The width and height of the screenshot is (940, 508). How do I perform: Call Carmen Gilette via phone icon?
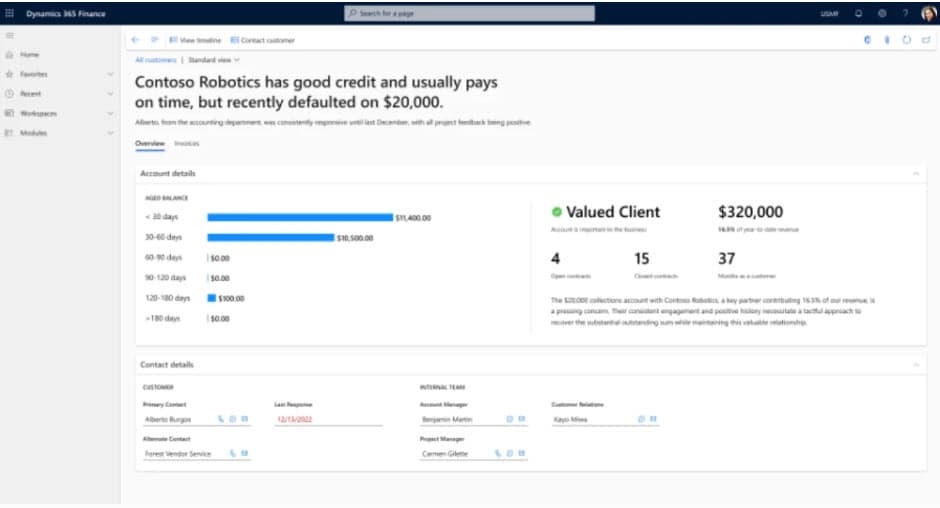point(498,453)
